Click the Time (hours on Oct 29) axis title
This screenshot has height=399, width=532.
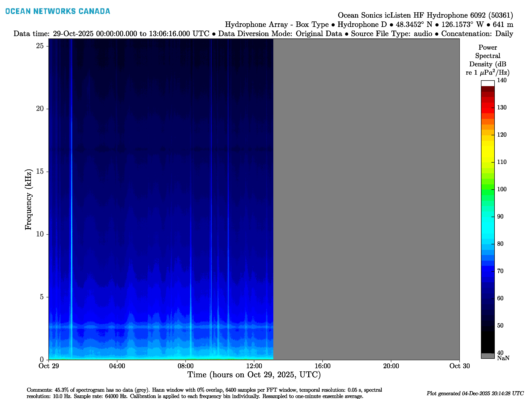pyautogui.click(x=254, y=375)
